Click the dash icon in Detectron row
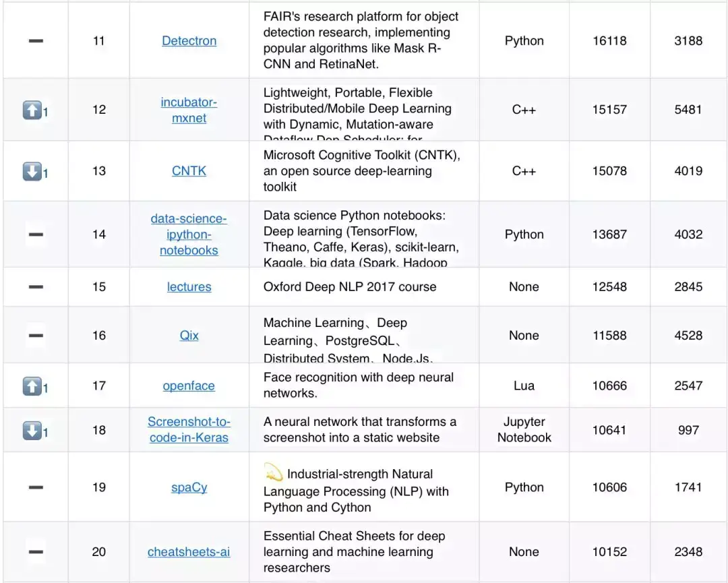This screenshot has height=583, width=728. (36, 41)
